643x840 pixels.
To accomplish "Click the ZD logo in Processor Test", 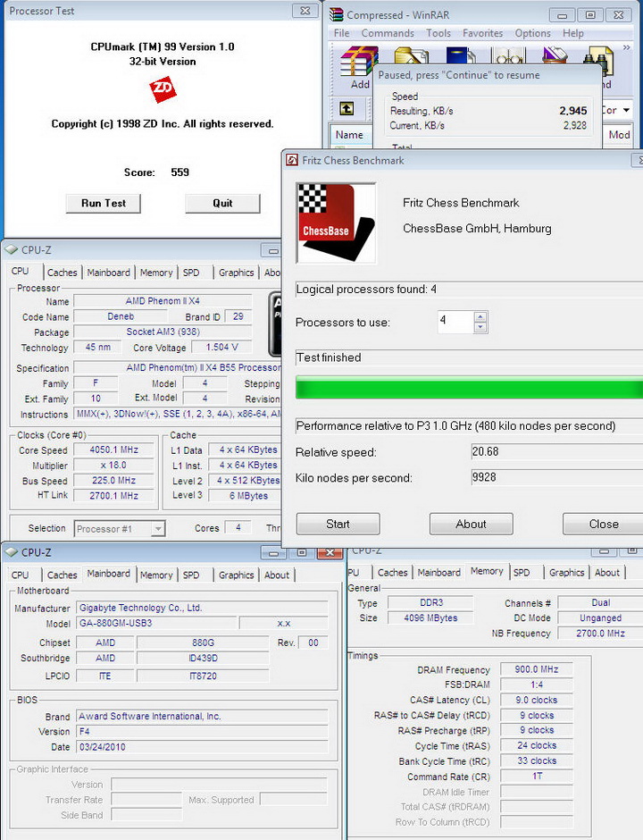I will click(x=163, y=90).
